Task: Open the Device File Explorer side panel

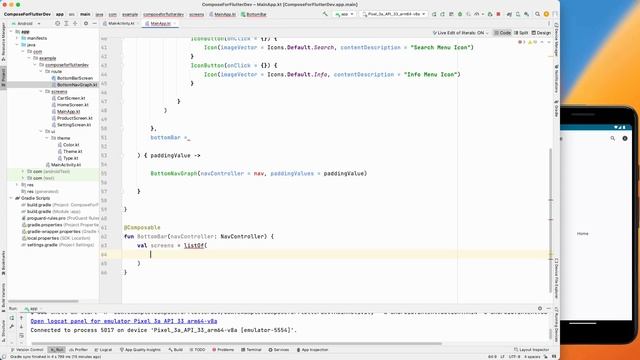Action: (x=556, y=278)
